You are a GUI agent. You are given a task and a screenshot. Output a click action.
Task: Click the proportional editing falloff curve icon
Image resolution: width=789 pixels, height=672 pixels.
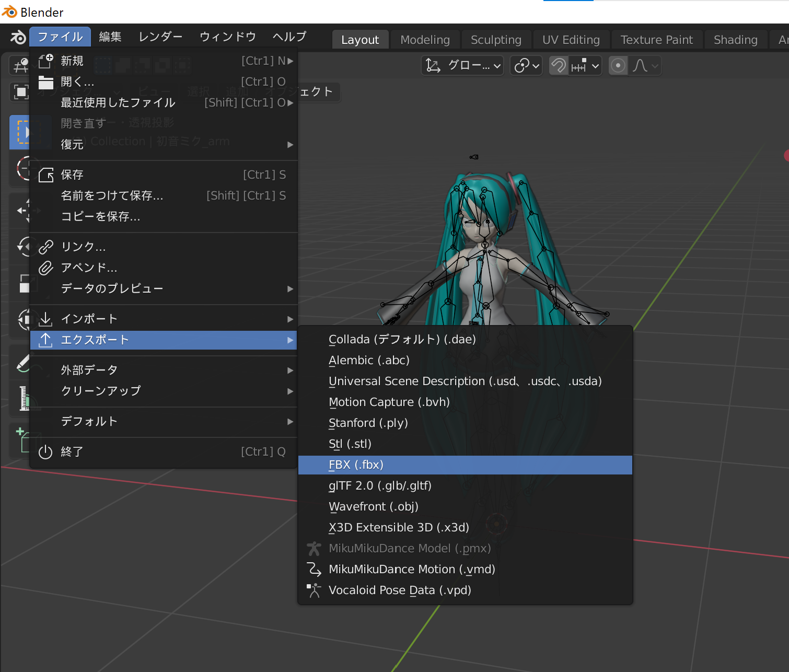(x=640, y=65)
